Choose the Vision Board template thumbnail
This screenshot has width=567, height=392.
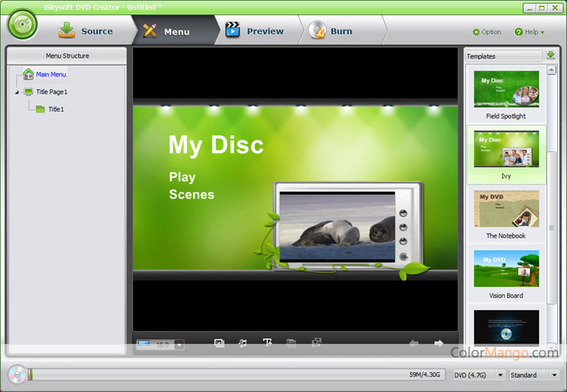tap(506, 269)
